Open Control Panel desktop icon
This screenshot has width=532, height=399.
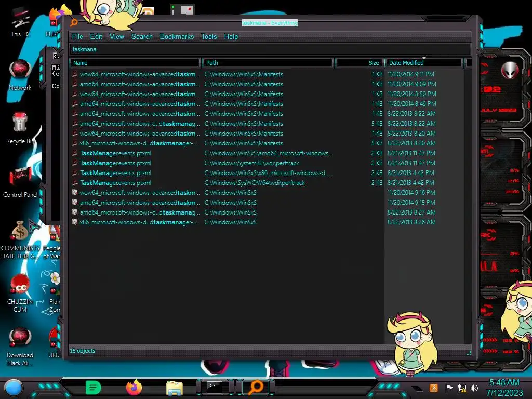pyautogui.click(x=20, y=182)
